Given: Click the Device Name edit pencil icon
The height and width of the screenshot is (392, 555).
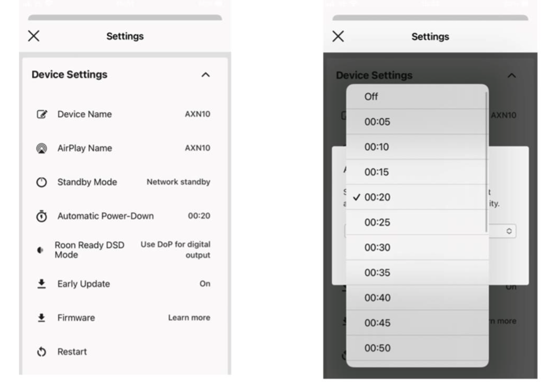Looking at the screenshot, I should pos(41,115).
